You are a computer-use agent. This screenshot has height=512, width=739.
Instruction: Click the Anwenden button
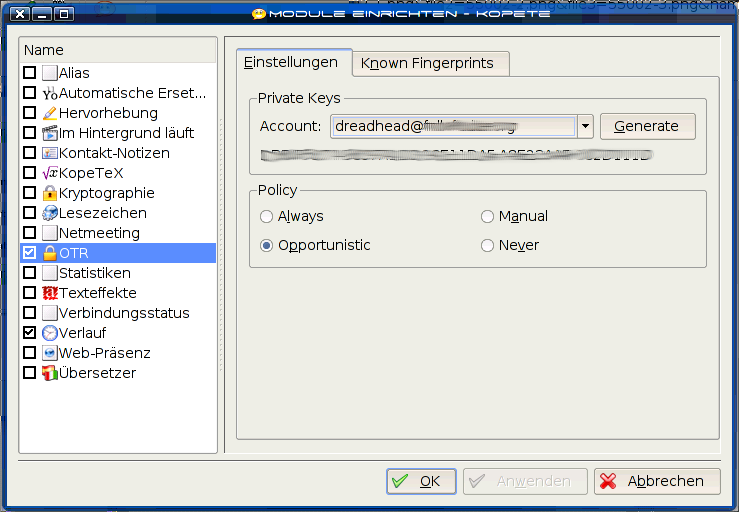point(525,481)
